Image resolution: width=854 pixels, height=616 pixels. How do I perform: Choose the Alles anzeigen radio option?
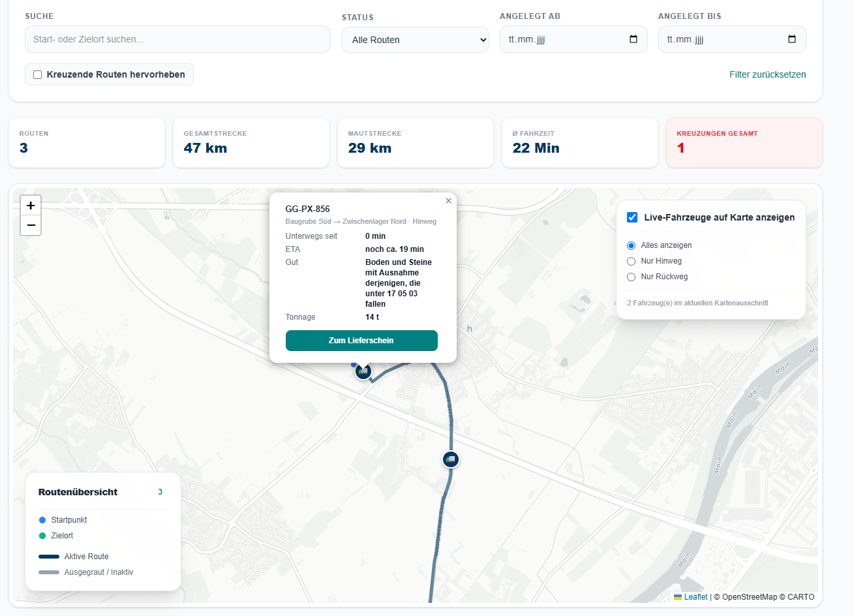[x=631, y=245]
